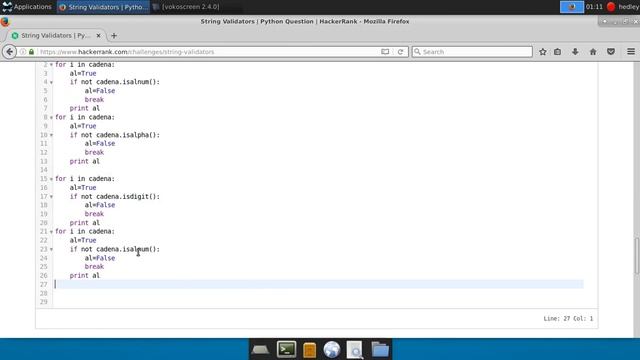Open the web browser globe dock icon
The height and width of the screenshot is (360, 640).
tap(331, 349)
